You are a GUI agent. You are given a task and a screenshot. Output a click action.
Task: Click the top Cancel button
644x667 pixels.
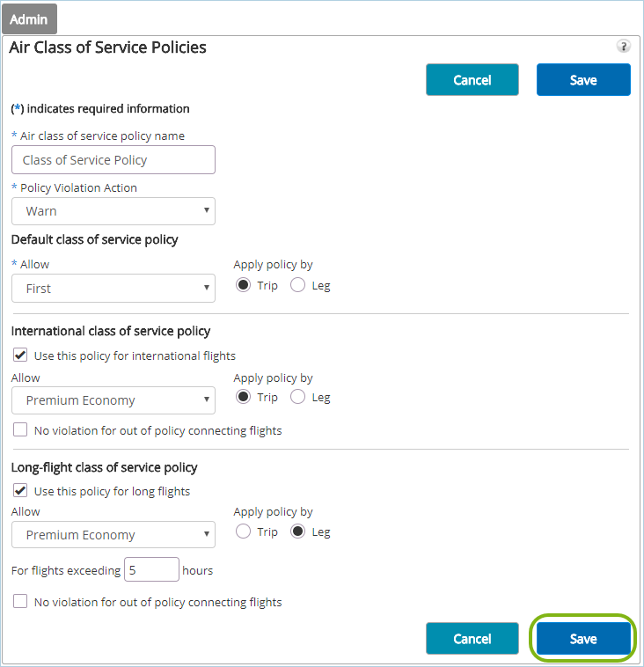[472, 80]
